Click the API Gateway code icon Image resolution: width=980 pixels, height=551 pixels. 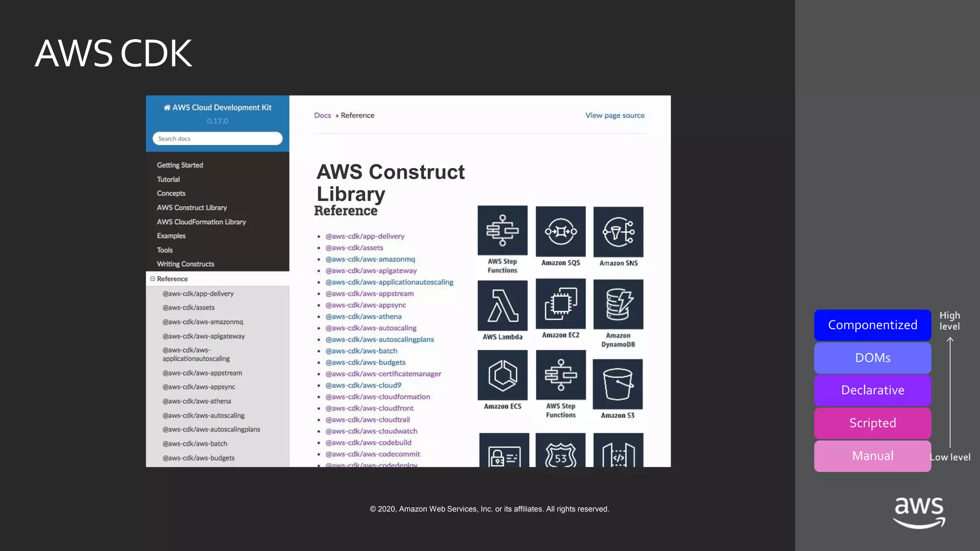(618, 450)
